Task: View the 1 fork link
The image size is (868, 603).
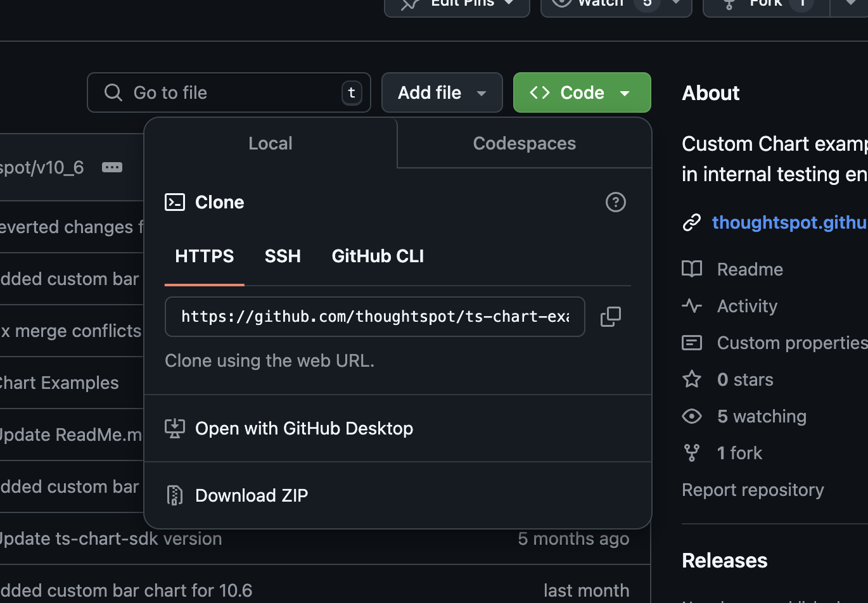Action: coord(739,453)
